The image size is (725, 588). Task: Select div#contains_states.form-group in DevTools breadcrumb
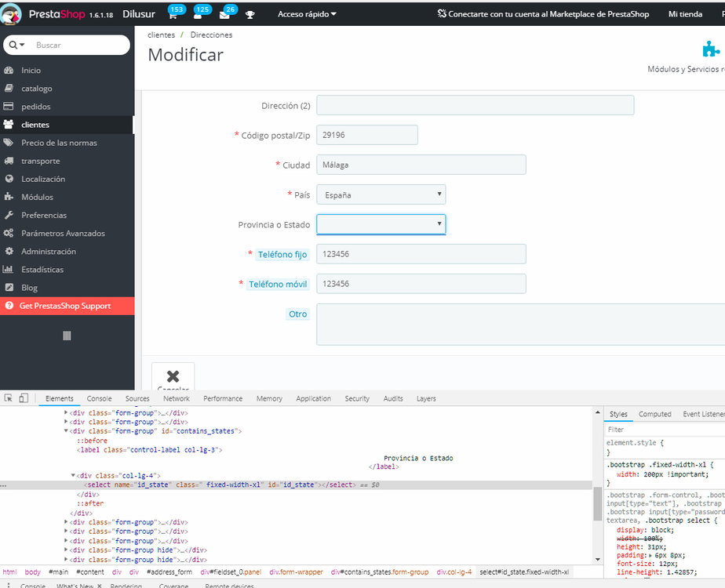point(380,572)
